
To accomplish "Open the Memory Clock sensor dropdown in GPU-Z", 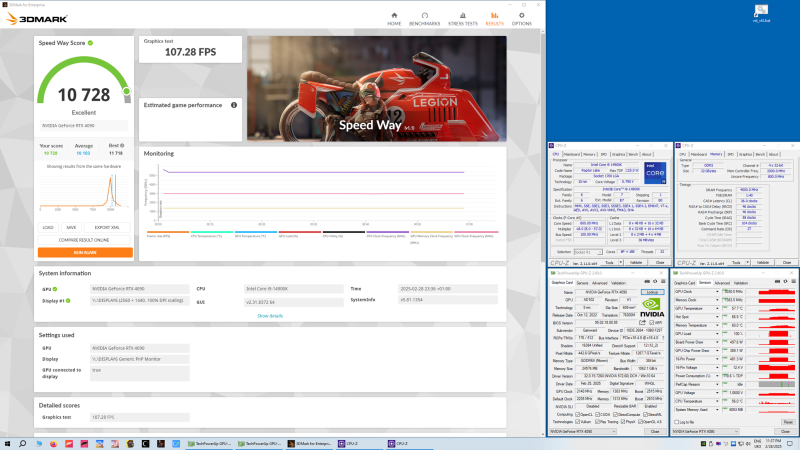I will [x=717, y=300].
